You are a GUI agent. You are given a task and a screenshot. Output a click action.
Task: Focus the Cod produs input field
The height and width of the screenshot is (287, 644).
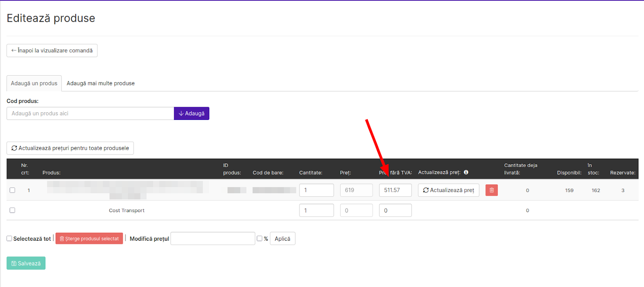click(x=90, y=114)
